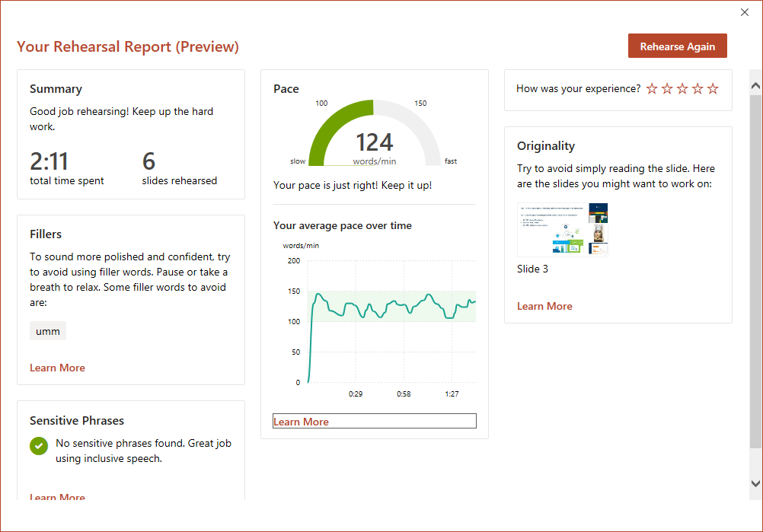Click the "Slide 3" label in Originality
This screenshot has height=532, width=763.
tap(532, 269)
